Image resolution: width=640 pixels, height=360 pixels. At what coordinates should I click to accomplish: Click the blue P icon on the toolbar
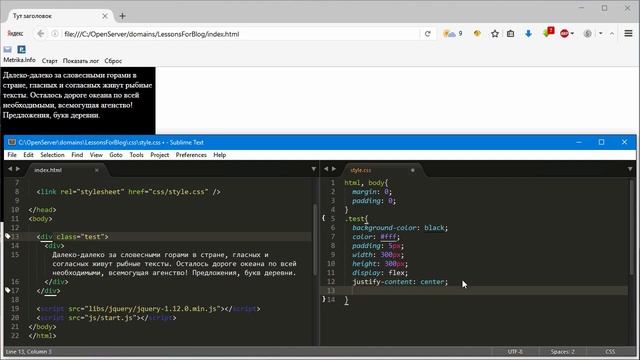[22, 49]
